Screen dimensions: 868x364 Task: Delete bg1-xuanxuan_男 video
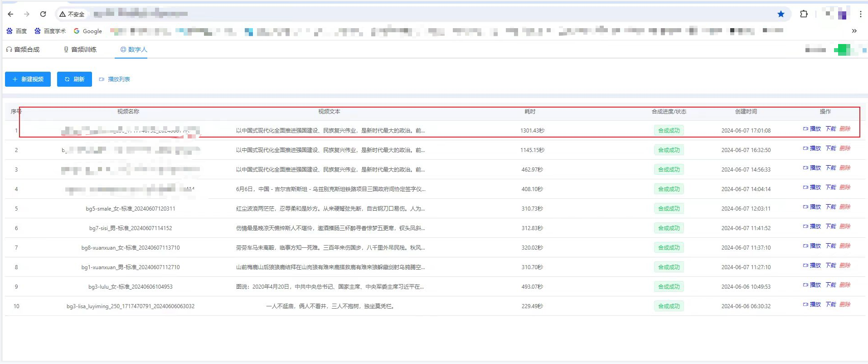point(845,266)
